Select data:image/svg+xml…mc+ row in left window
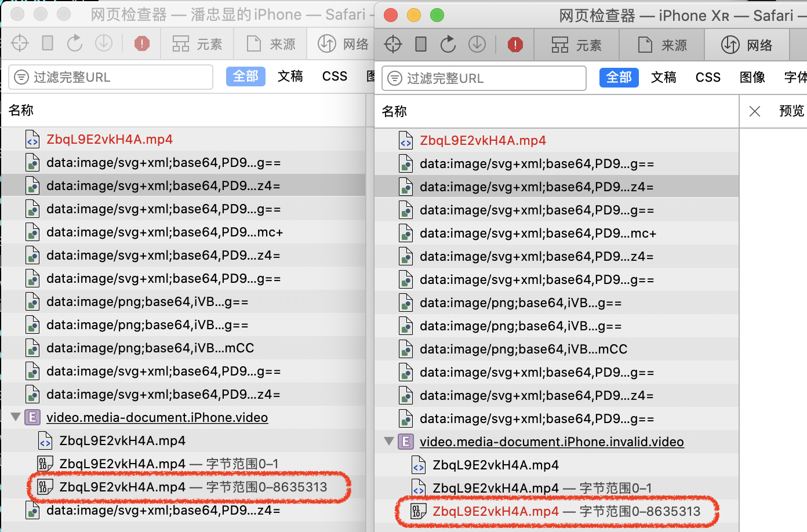807x532 pixels. click(183, 232)
